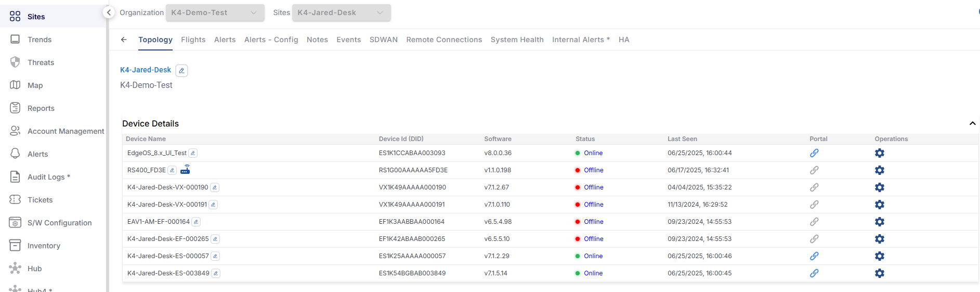The image size is (980, 292).
Task: Click the K4-Jared-Desk site name link
Action: point(146,70)
